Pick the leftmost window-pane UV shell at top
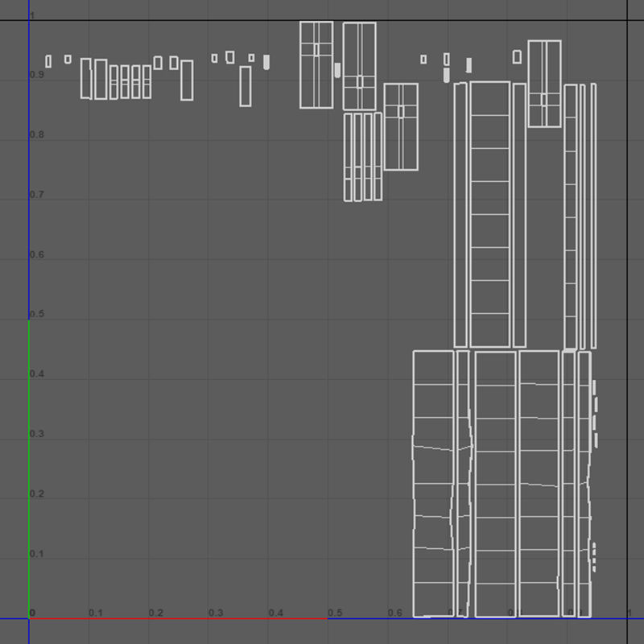This screenshot has width=644, height=644. 316,65
